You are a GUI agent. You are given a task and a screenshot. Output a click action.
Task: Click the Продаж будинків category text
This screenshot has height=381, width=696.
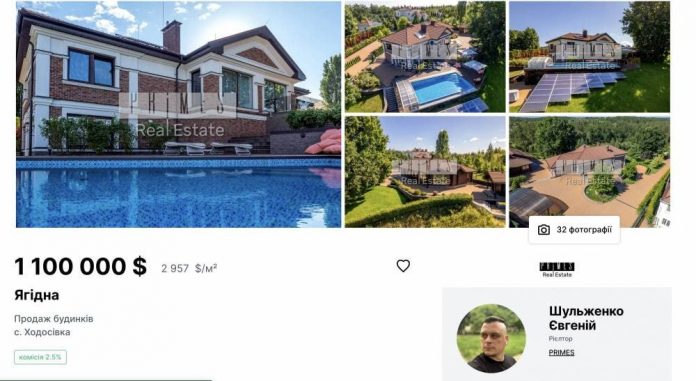pyautogui.click(x=54, y=319)
